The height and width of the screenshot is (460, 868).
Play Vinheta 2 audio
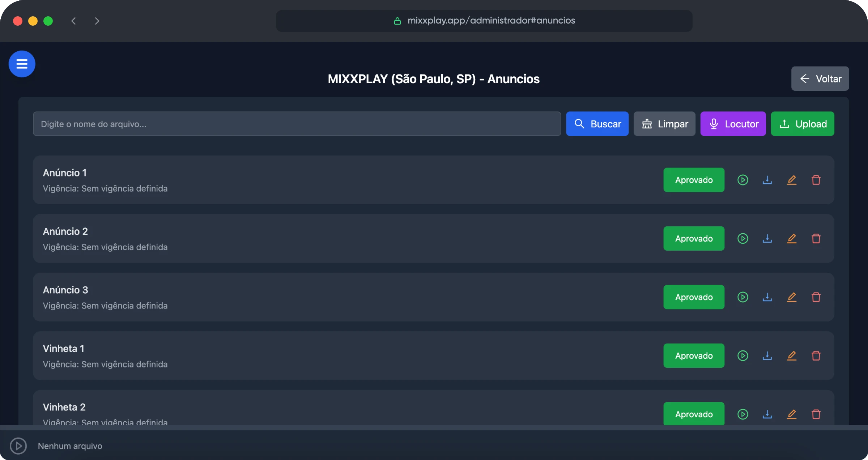[743, 414]
